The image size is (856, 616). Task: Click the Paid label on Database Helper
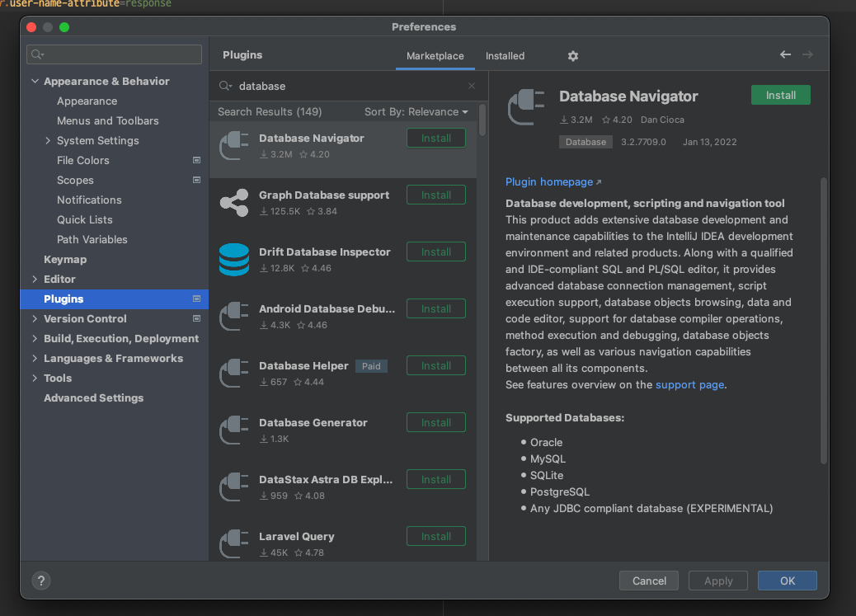coord(371,366)
